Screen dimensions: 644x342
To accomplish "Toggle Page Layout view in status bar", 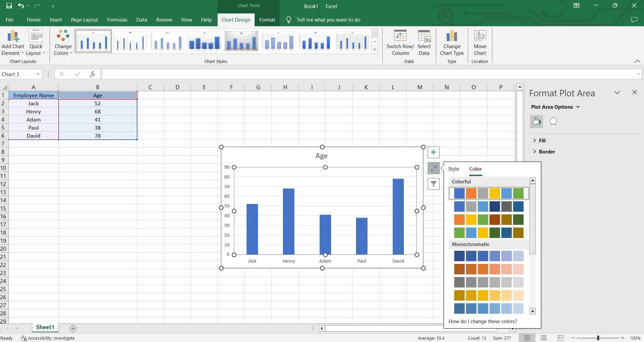I will [544, 338].
